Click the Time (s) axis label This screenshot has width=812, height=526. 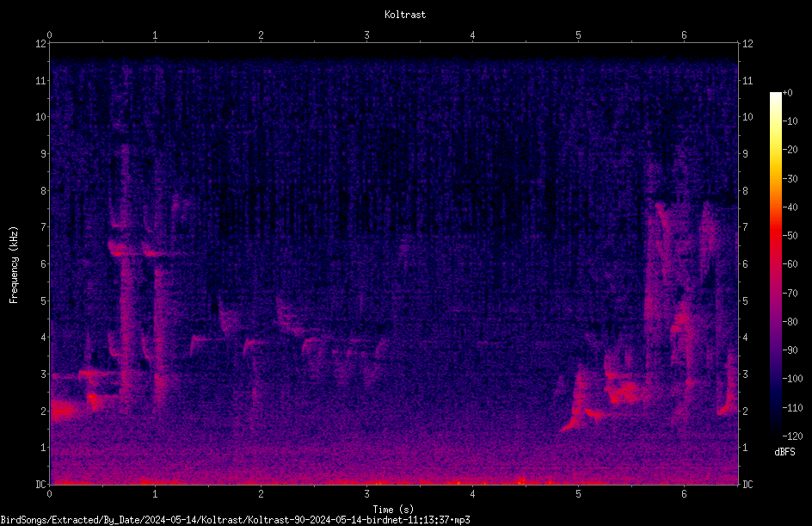[x=394, y=510]
